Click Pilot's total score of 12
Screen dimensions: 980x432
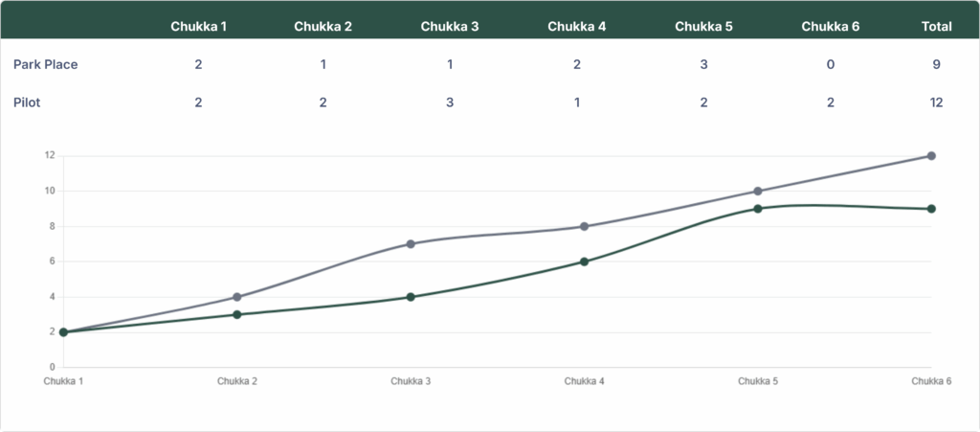point(936,102)
